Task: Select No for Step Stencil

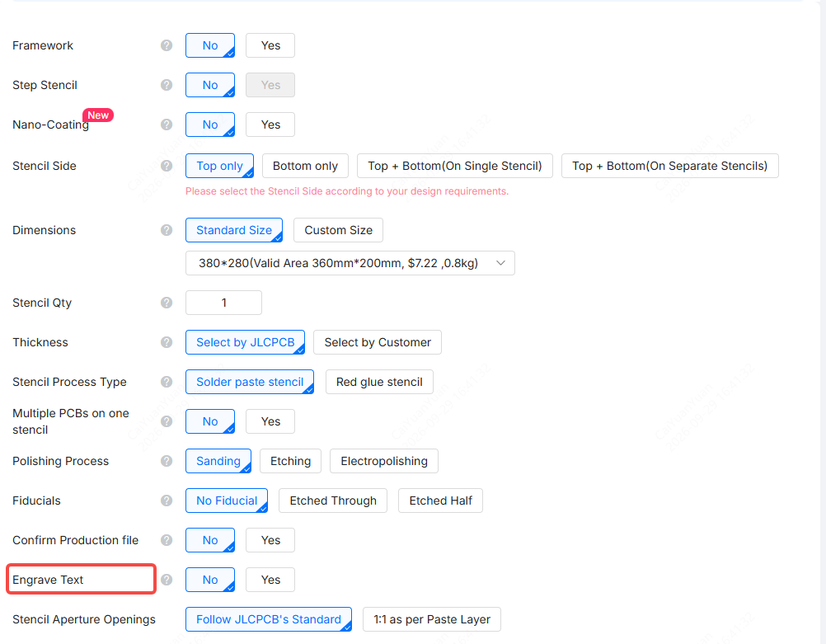Action: point(210,85)
